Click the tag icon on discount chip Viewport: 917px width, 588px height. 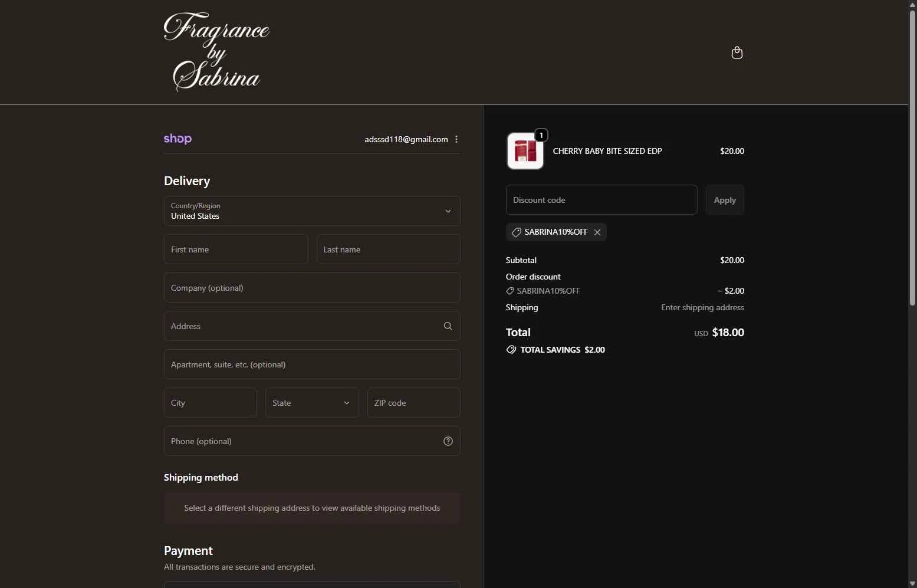tap(516, 232)
